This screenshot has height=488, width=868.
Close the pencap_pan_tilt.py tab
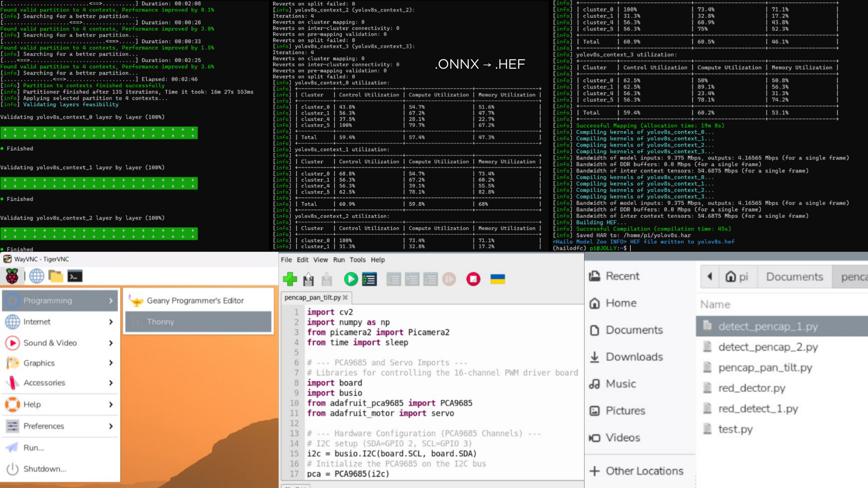click(x=345, y=297)
